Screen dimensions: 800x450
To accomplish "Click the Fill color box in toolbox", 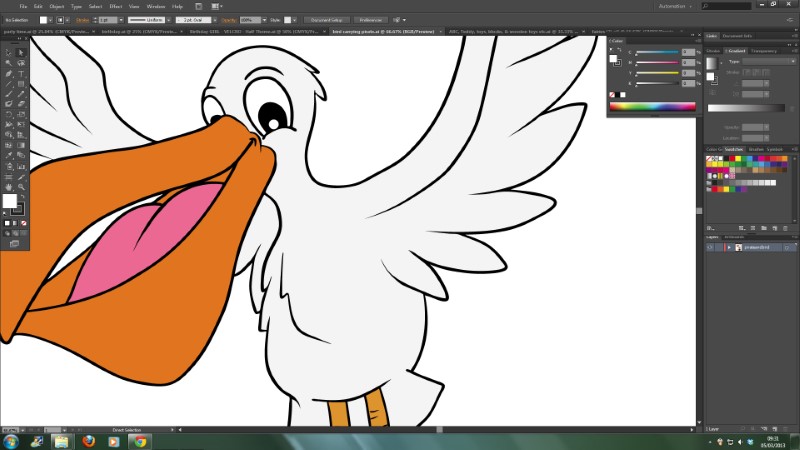I will 10,201.
